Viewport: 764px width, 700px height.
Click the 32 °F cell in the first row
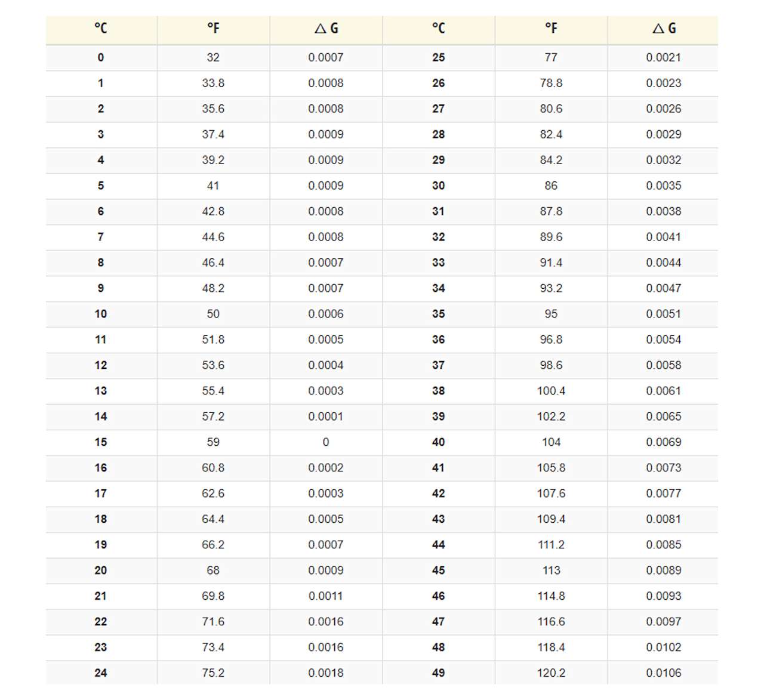(213, 57)
